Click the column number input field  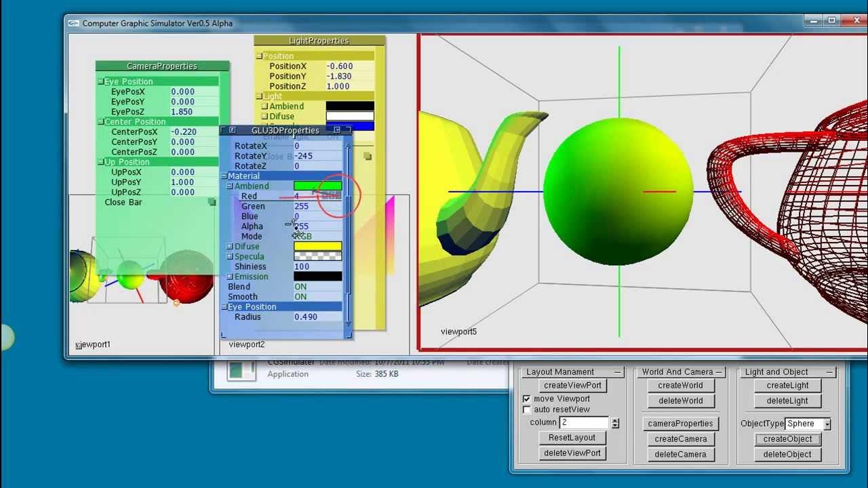pyautogui.click(x=585, y=422)
